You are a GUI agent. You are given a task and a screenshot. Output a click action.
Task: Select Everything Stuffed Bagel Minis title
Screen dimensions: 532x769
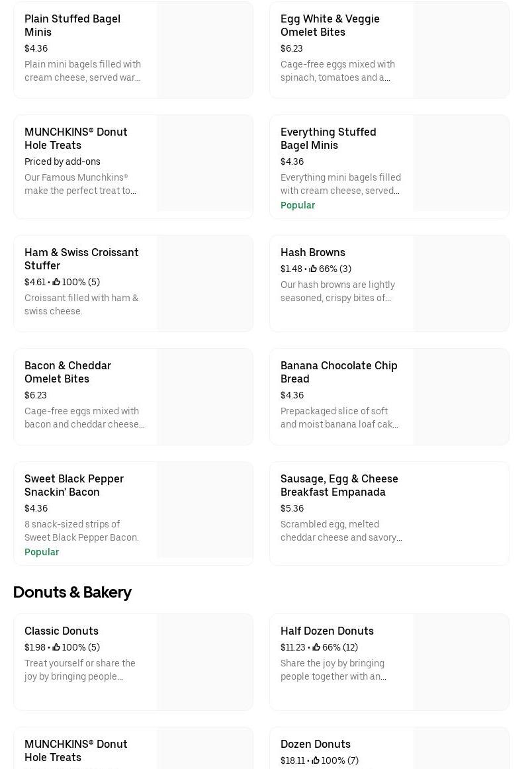click(328, 138)
